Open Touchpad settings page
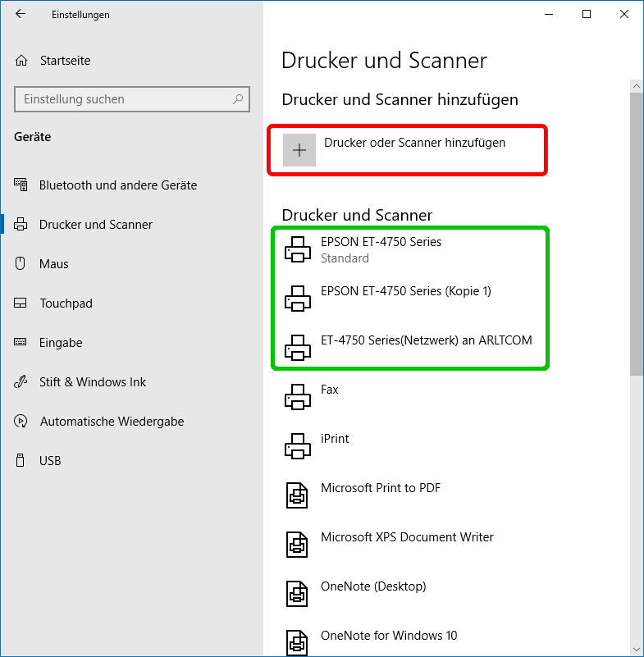 66,303
